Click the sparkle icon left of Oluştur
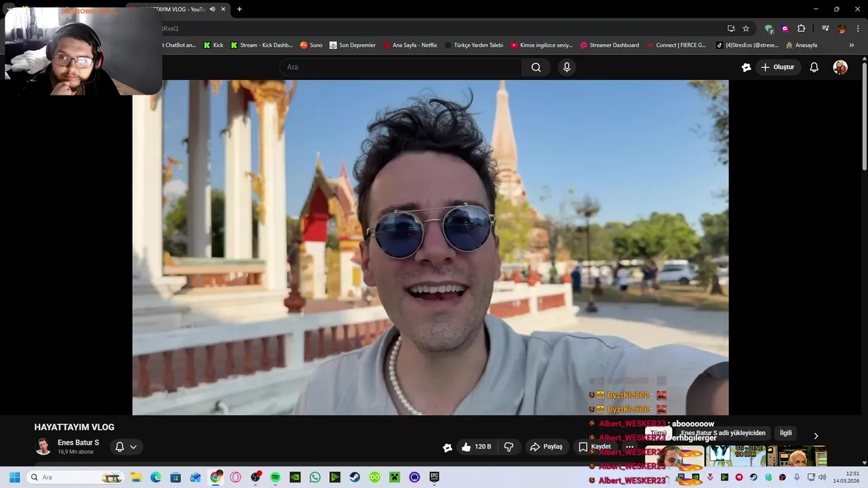Image resolution: width=868 pixels, height=488 pixels. tap(746, 67)
